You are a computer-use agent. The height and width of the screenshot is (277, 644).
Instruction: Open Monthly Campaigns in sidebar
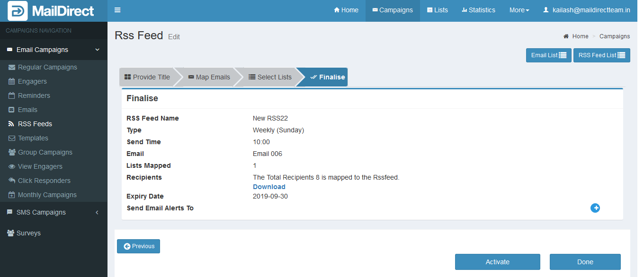point(47,195)
